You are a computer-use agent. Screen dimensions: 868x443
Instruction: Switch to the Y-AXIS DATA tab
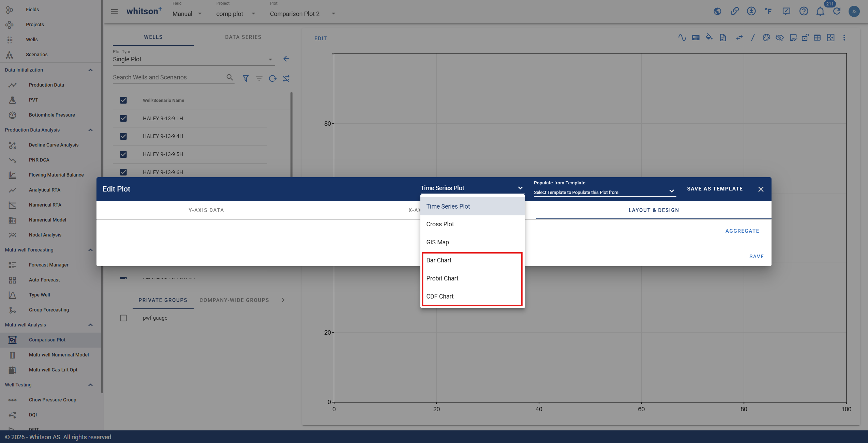click(206, 210)
